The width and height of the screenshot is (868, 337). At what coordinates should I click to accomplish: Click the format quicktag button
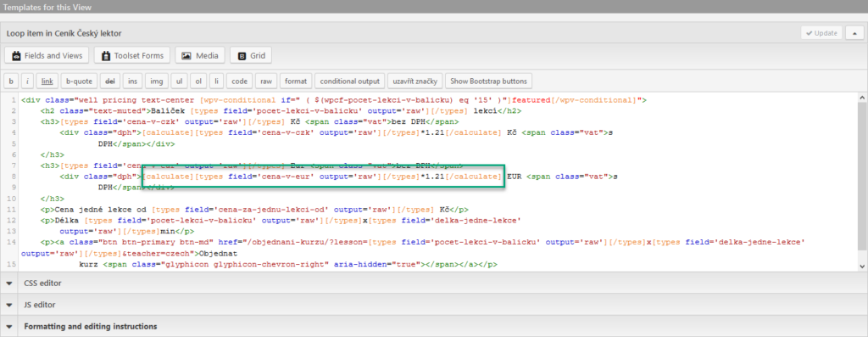(x=296, y=81)
